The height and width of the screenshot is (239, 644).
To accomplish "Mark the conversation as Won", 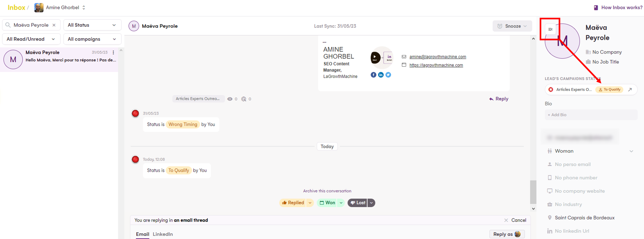I will pos(327,203).
